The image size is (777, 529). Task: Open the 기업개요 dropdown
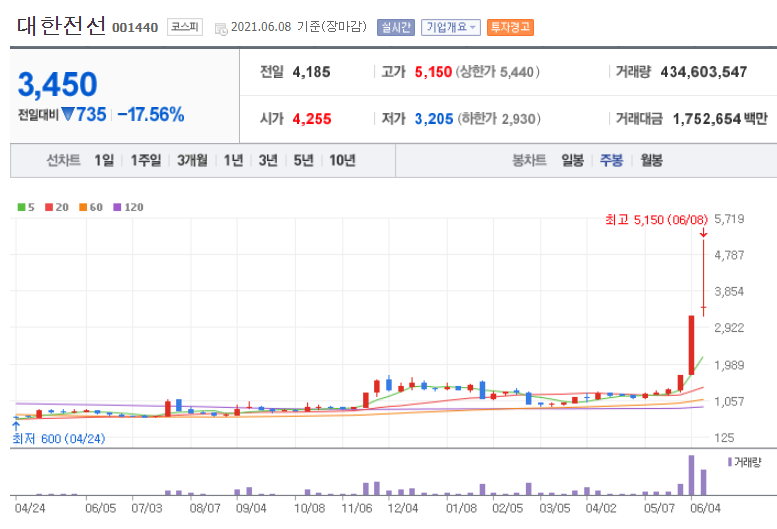click(451, 27)
